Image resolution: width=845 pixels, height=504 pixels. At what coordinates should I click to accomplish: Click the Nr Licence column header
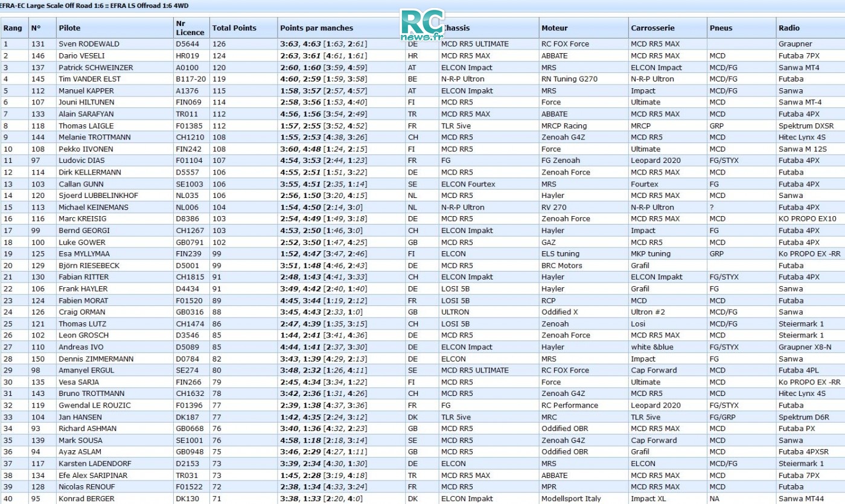pyautogui.click(x=190, y=28)
